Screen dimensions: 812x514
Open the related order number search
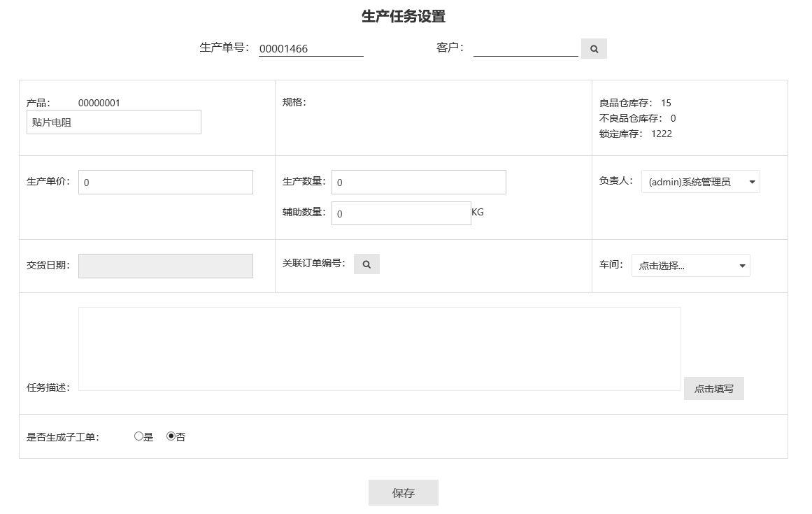tap(366, 264)
